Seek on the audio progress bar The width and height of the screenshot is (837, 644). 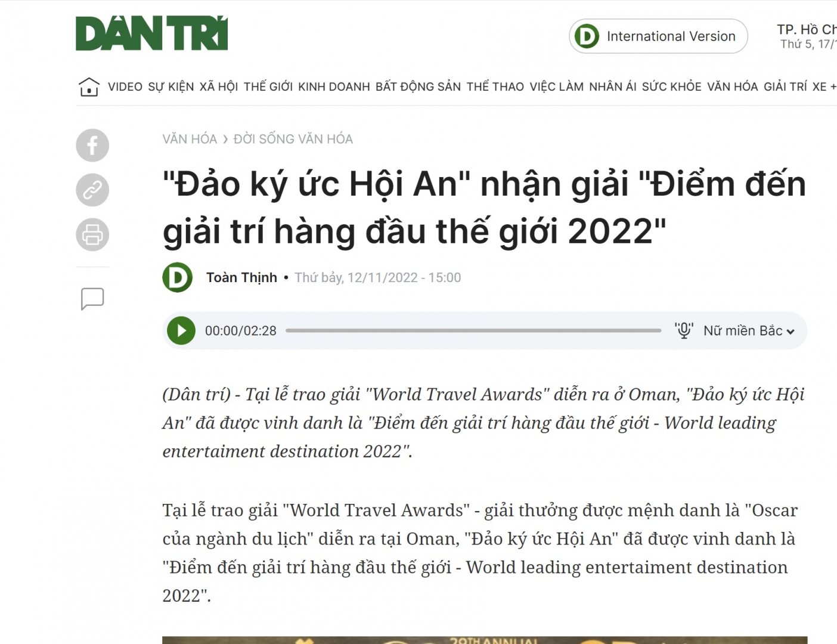[x=473, y=330]
